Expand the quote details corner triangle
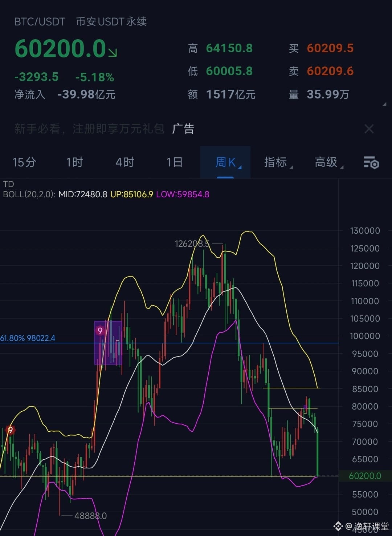Image resolution: width=392 pixels, height=536 pixels. pyautogui.click(x=384, y=104)
